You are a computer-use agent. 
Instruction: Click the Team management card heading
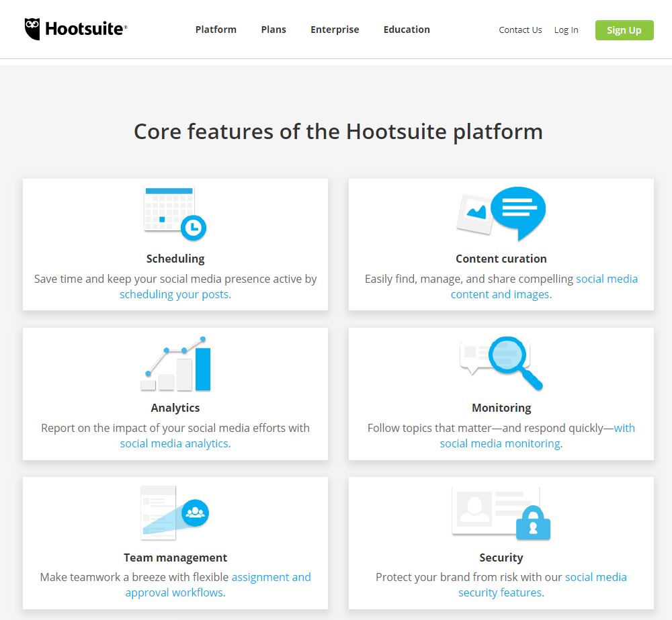(175, 558)
